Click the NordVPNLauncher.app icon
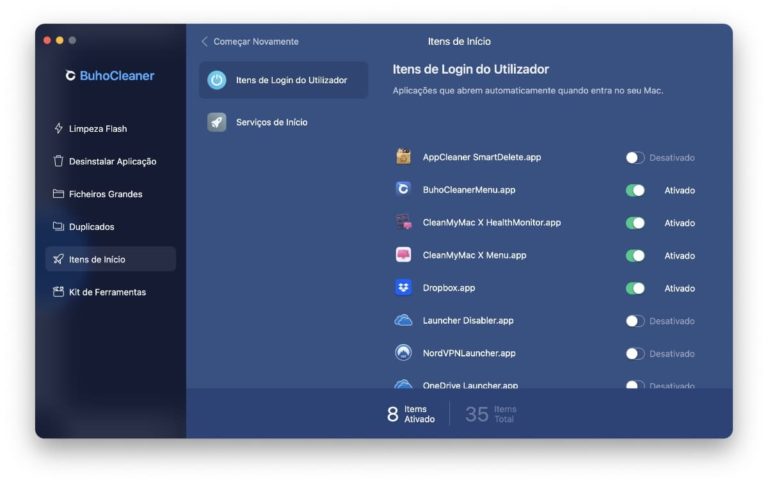Image resolution: width=768 pixels, height=485 pixels. (x=403, y=353)
